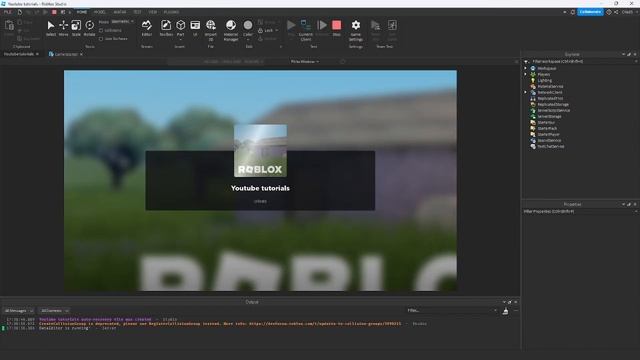
Task: Click the notifications bell icon
Action: [573, 12]
